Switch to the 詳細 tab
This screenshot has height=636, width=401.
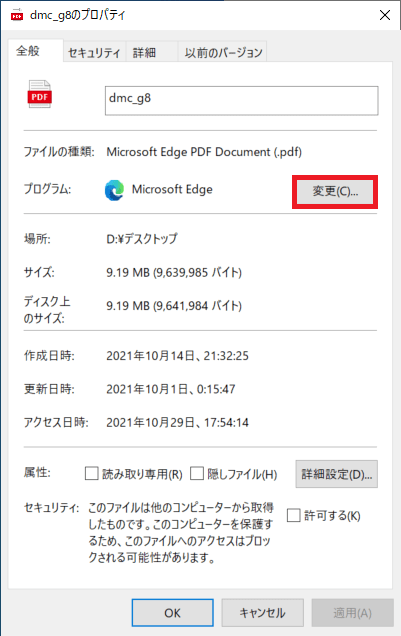point(152,53)
